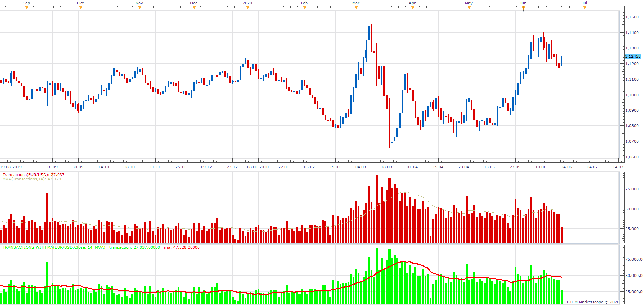Click the 15.04 date label

point(438,167)
